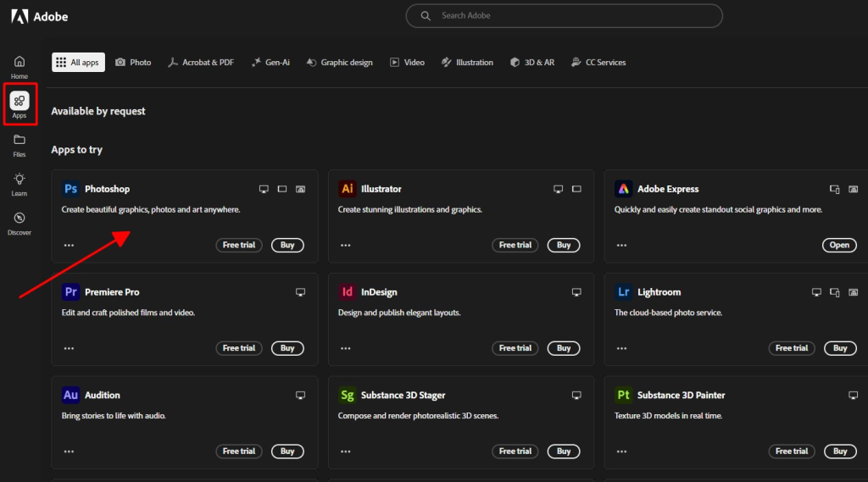The width and height of the screenshot is (868, 482).
Task: Open the more options menu for Substance 3D Stager
Action: point(346,451)
